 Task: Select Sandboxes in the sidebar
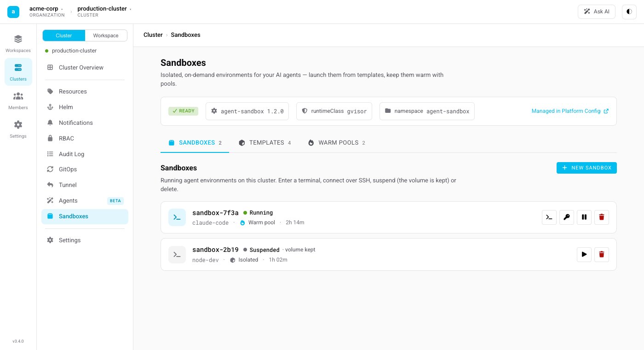(x=85, y=216)
